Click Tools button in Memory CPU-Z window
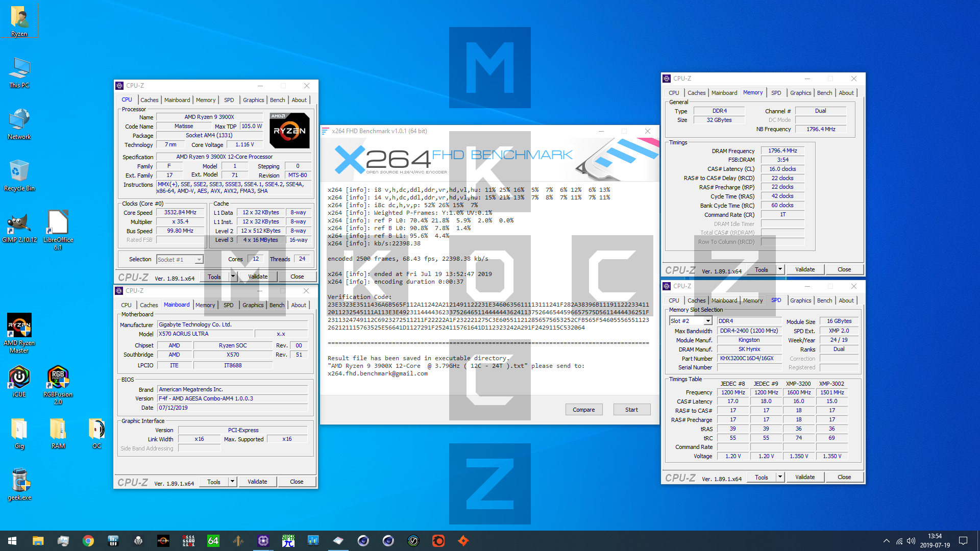 click(x=762, y=269)
